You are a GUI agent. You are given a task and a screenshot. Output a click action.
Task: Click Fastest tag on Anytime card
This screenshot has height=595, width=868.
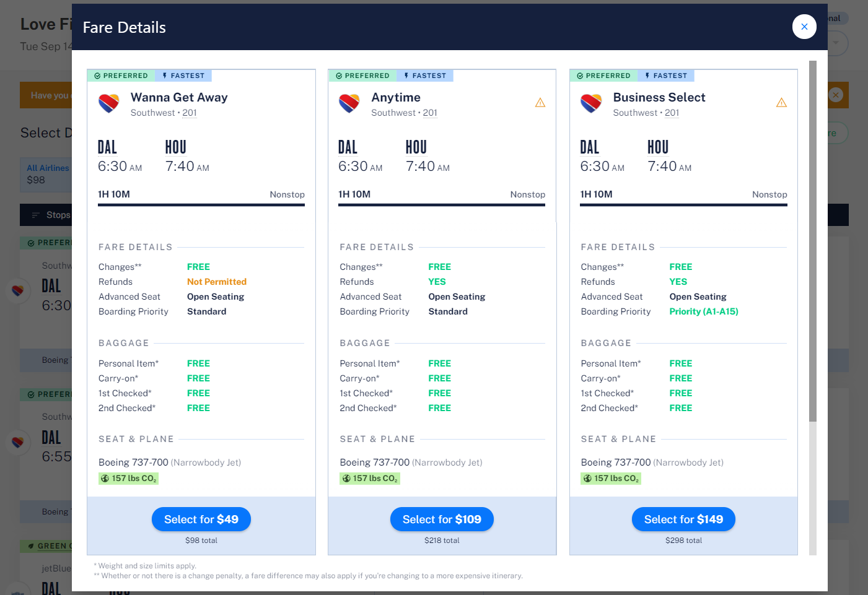click(x=425, y=76)
